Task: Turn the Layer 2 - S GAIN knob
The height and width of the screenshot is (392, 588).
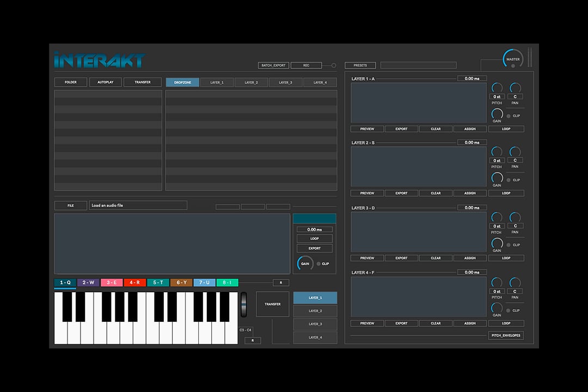Action: (x=497, y=177)
